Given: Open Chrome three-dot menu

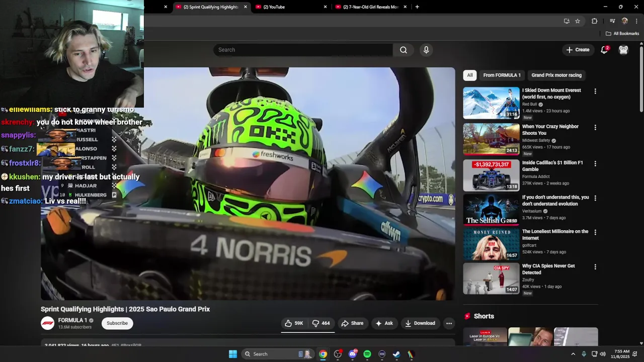Looking at the screenshot, I should click(636, 21).
